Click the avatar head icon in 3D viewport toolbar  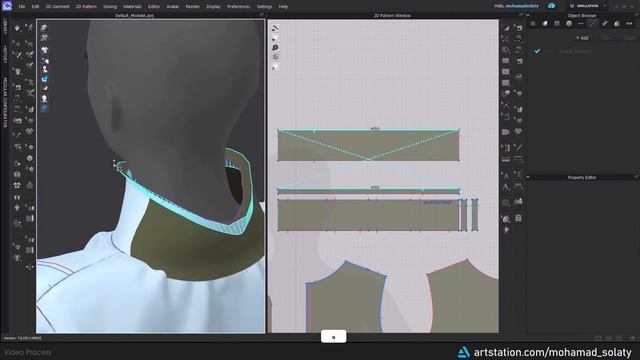[44, 98]
